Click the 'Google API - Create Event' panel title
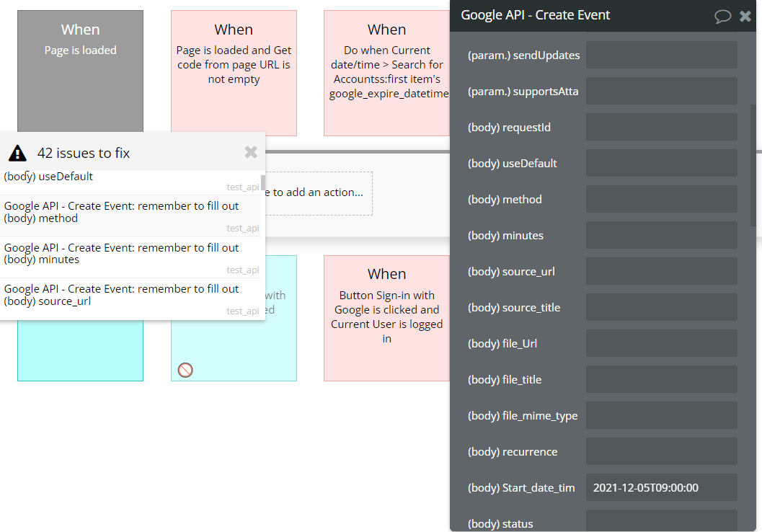Screen dimensions: 762x532 (x=535, y=15)
